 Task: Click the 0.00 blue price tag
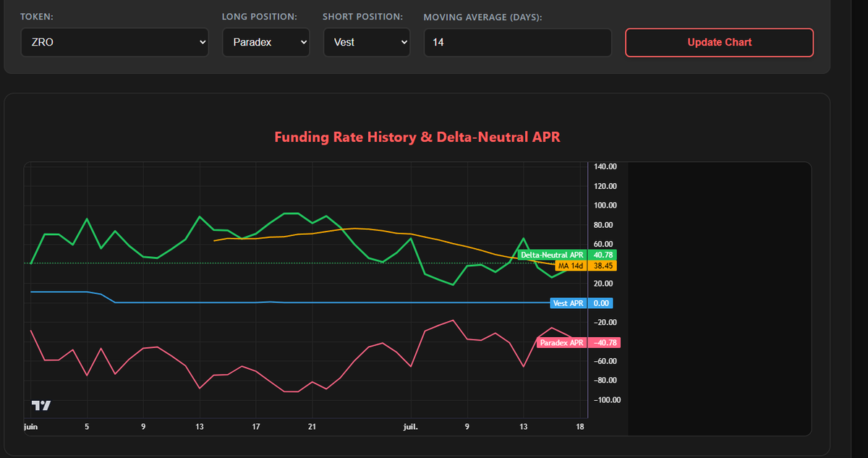coord(602,303)
